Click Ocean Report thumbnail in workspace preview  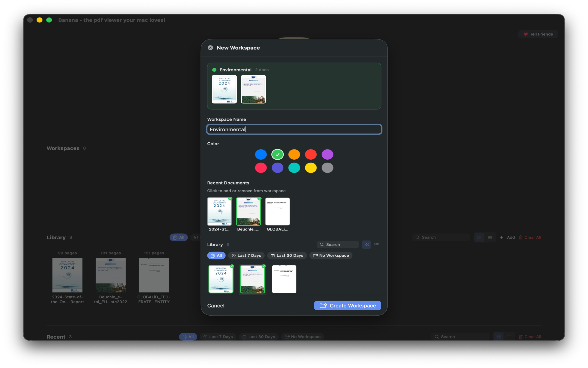[x=224, y=89]
